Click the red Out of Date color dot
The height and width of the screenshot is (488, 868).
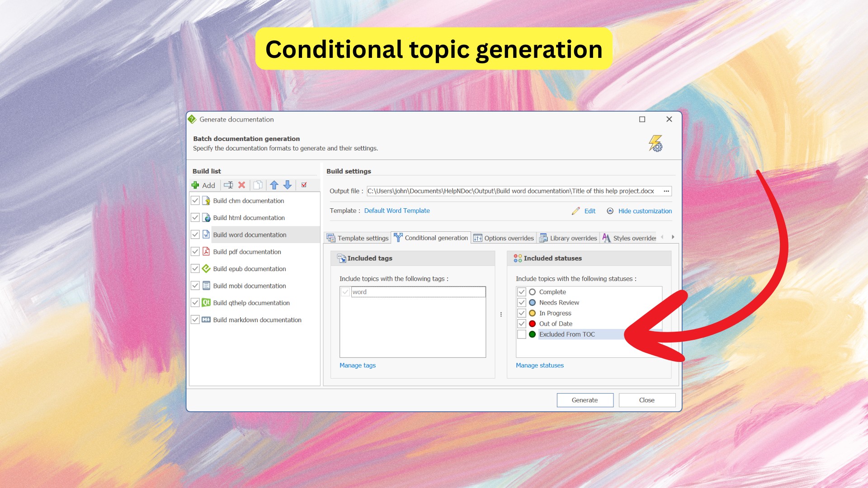click(533, 324)
